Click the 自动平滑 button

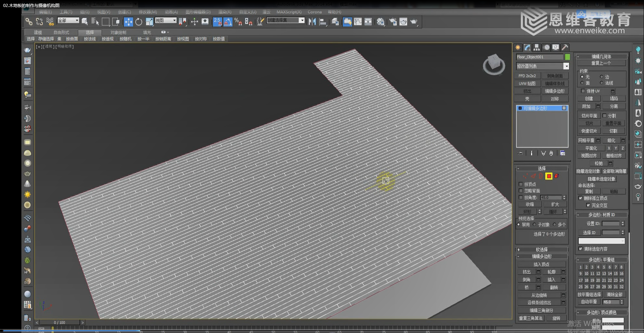pyautogui.click(x=589, y=302)
